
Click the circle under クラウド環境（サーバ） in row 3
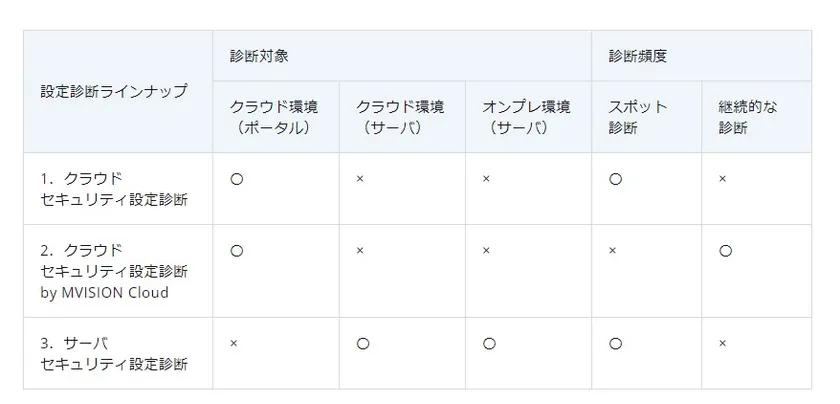coord(363,343)
